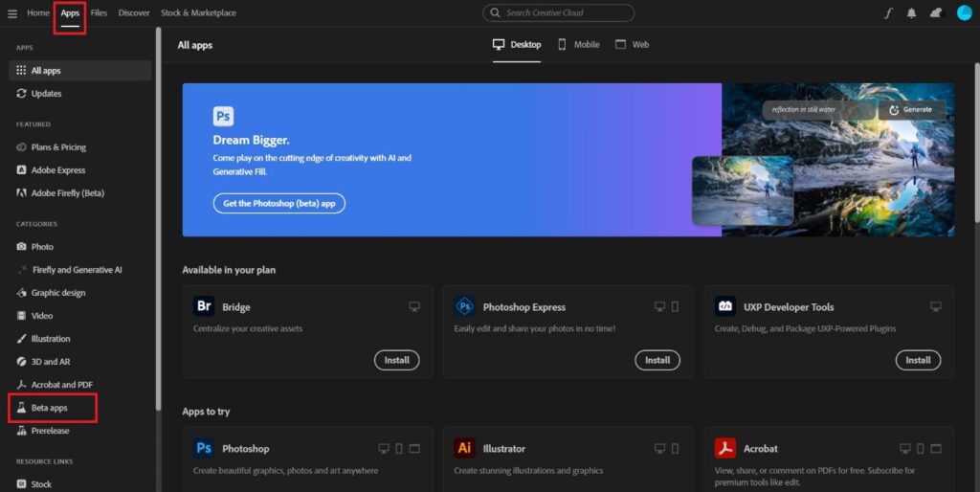The width and height of the screenshot is (980, 492).
Task: Open Beta apps in sidebar
Action: [52, 408]
